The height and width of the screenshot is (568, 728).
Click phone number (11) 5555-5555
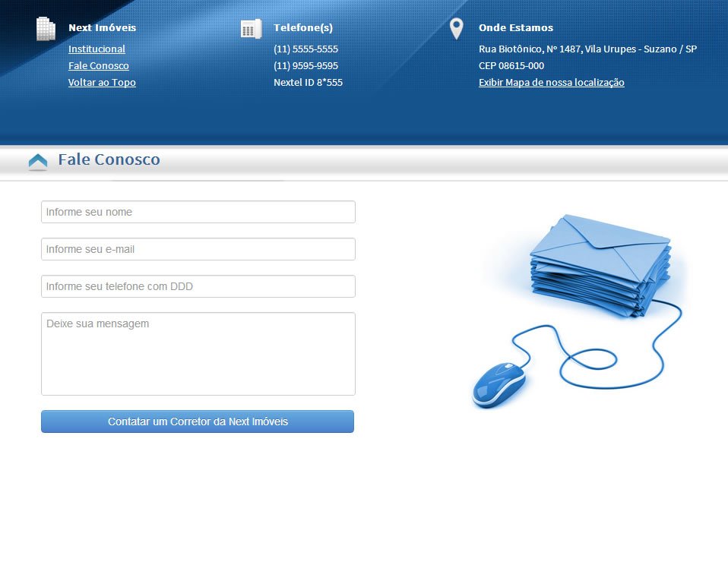click(x=305, y=49)
